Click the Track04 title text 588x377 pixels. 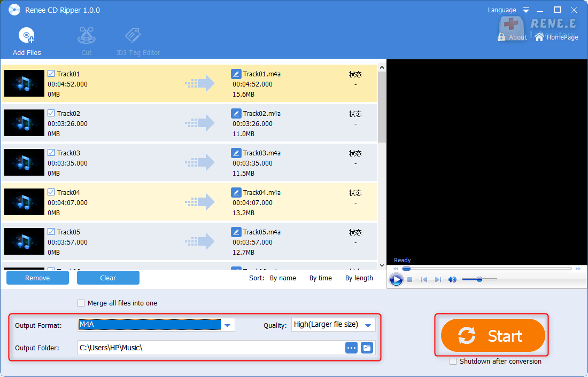click(x=68, y=192)
